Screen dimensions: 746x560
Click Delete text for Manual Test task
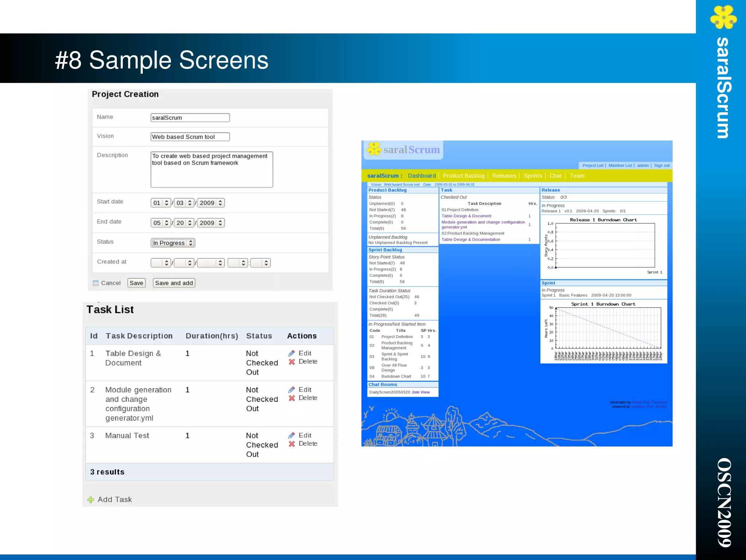tap(308, 444)
